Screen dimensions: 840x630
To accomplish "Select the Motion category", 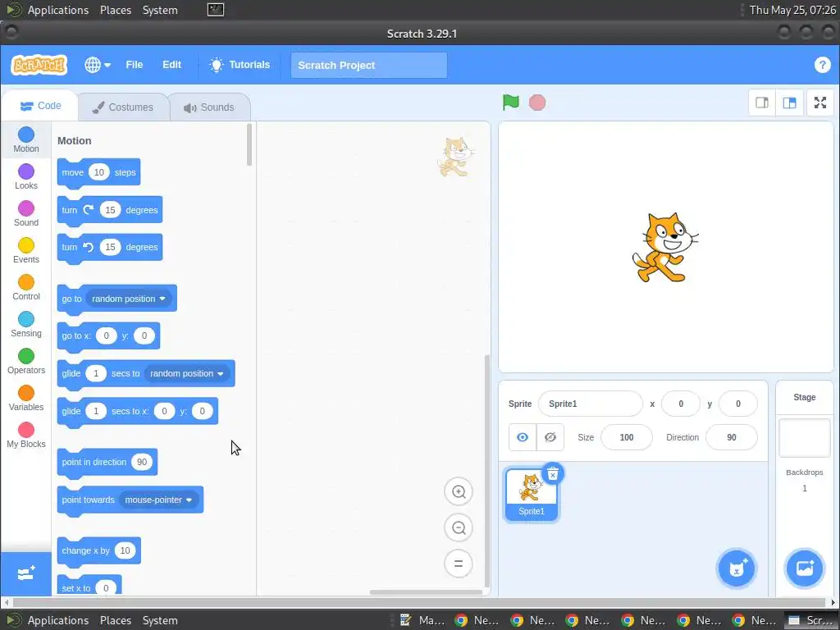I will point(25,139).
